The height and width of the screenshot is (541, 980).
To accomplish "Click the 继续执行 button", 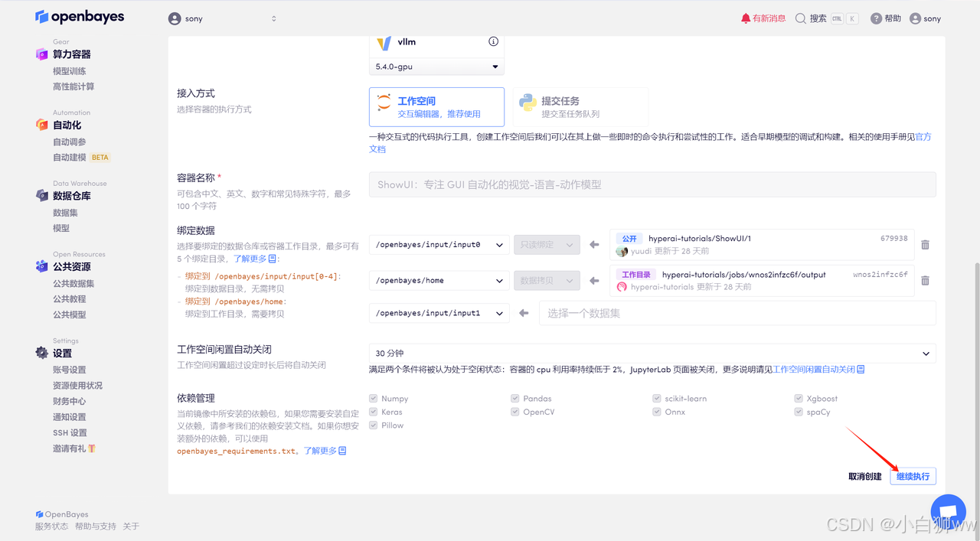I will (913, 475).
